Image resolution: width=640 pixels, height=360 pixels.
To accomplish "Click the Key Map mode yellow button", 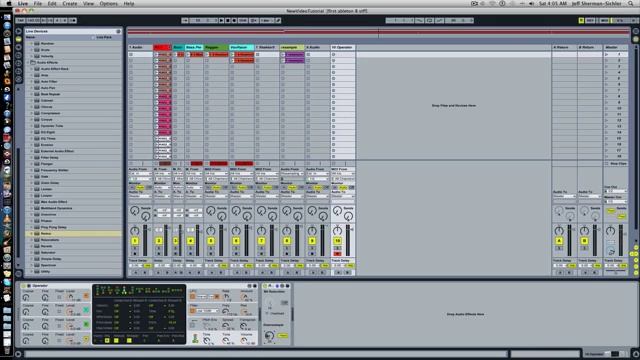I will click(581, 20).
